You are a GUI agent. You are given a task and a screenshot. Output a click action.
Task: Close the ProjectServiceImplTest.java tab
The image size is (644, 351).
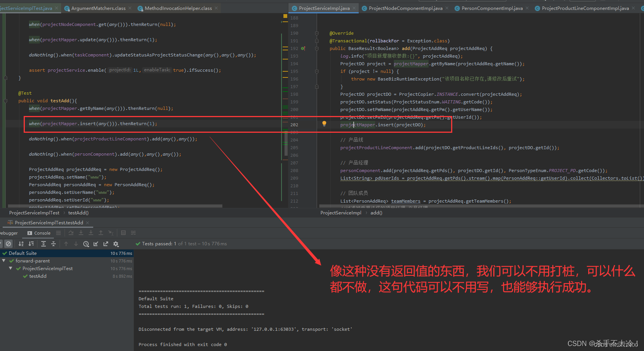tap(57, 8)
